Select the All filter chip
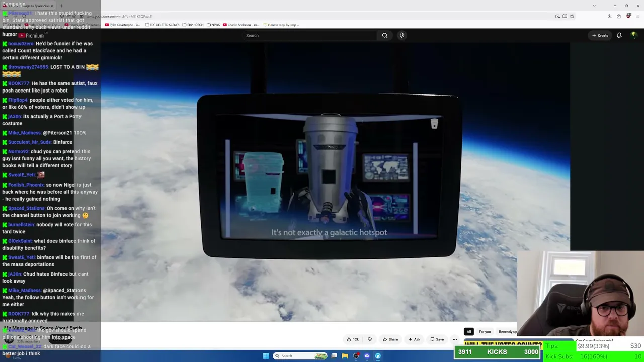 coord(468,332)
